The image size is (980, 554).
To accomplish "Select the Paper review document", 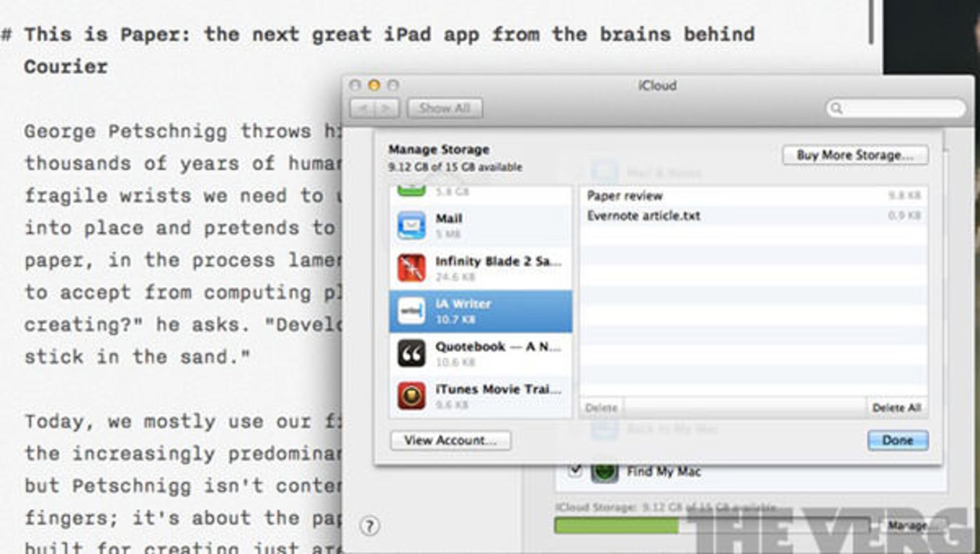I will pyautogui.click(x=753, y=196).
